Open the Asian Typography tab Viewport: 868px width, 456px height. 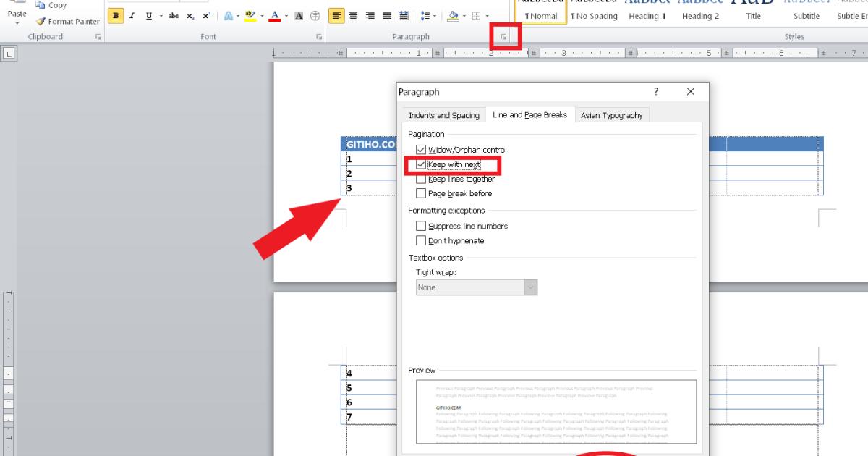coord(611,115)
